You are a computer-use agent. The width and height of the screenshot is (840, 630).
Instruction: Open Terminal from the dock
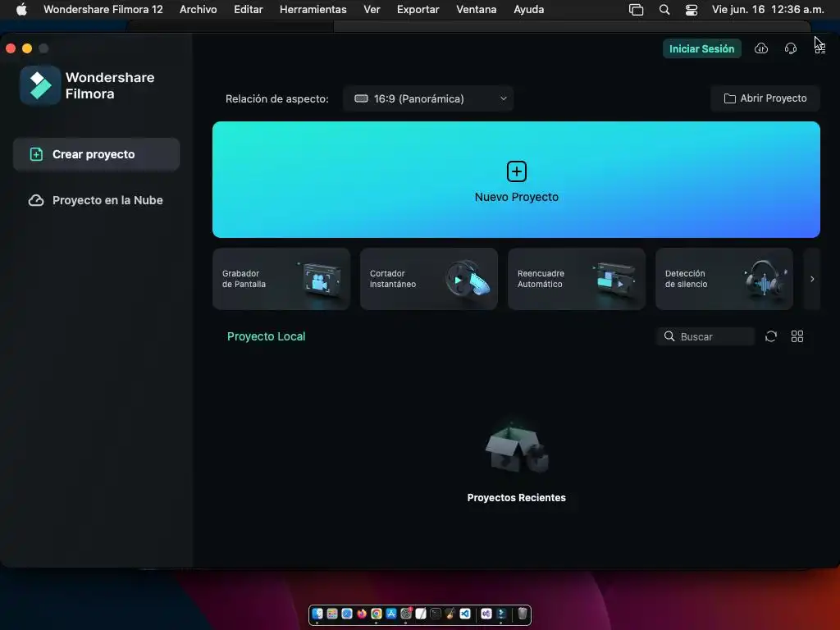436,614
